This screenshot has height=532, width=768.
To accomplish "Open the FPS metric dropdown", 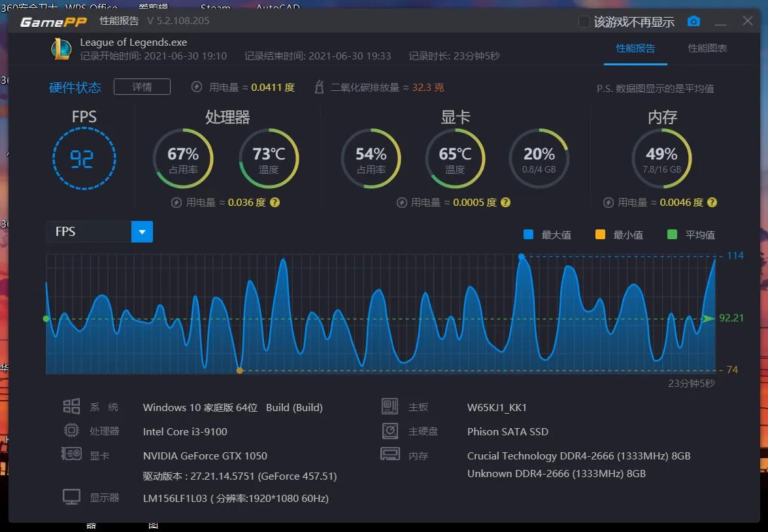I will point(142,231).
